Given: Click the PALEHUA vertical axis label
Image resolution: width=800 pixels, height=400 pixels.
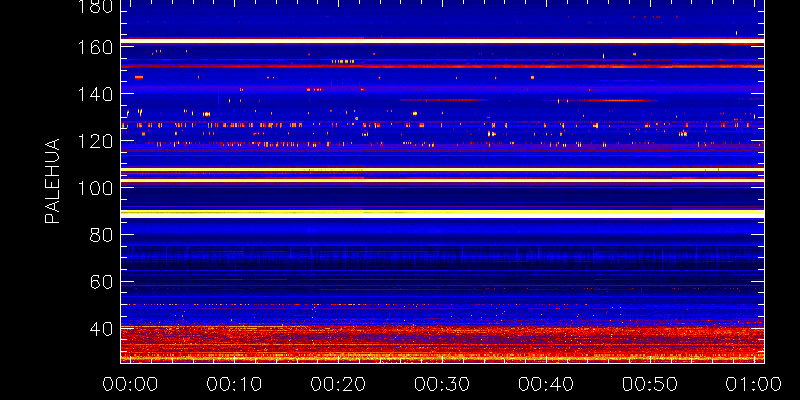Looking at the screenshot, I should click(x=52, y=181).
